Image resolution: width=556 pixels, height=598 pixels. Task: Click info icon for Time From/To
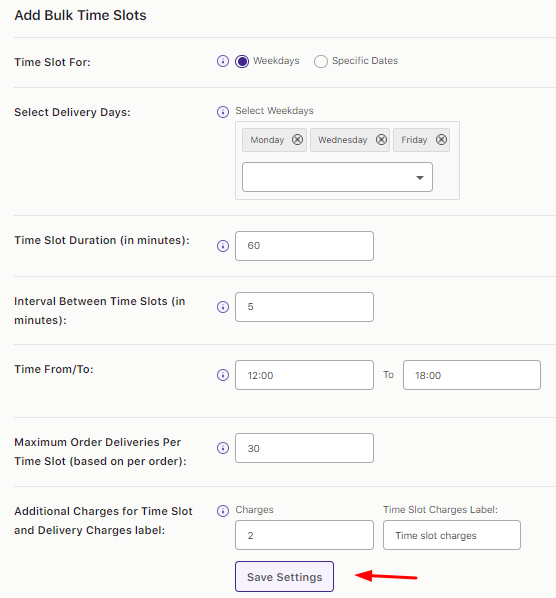click(x=223, y=375)
